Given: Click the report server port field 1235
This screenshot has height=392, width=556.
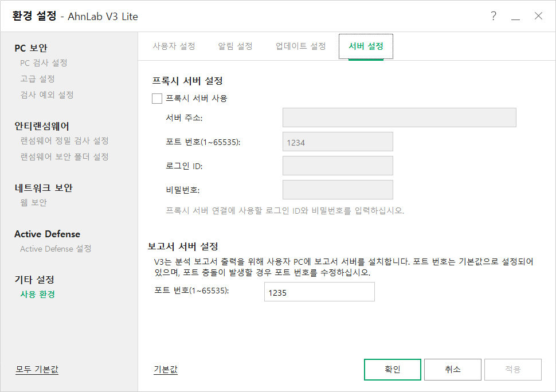Looking at the screenshot, I should (x=319, y=292).
